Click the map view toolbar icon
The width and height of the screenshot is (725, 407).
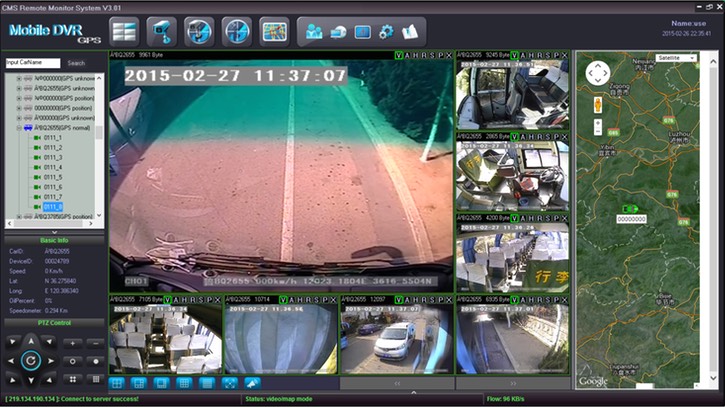[x=274, y=29]
